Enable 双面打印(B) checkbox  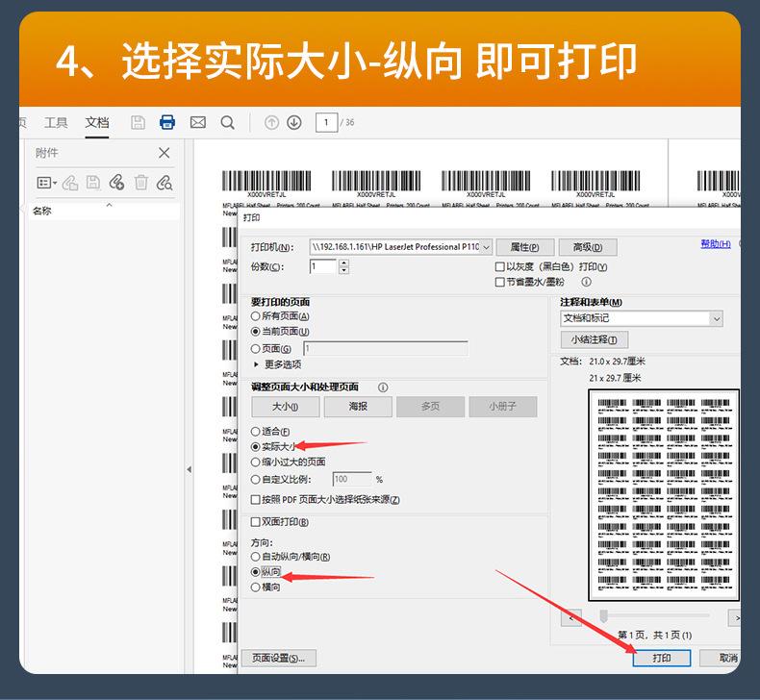pos(256,522)
